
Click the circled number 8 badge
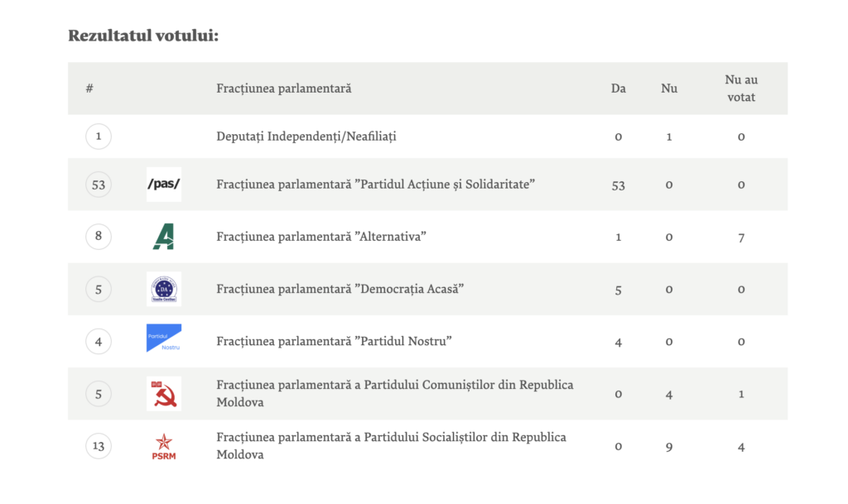click(x=99, y=237)
